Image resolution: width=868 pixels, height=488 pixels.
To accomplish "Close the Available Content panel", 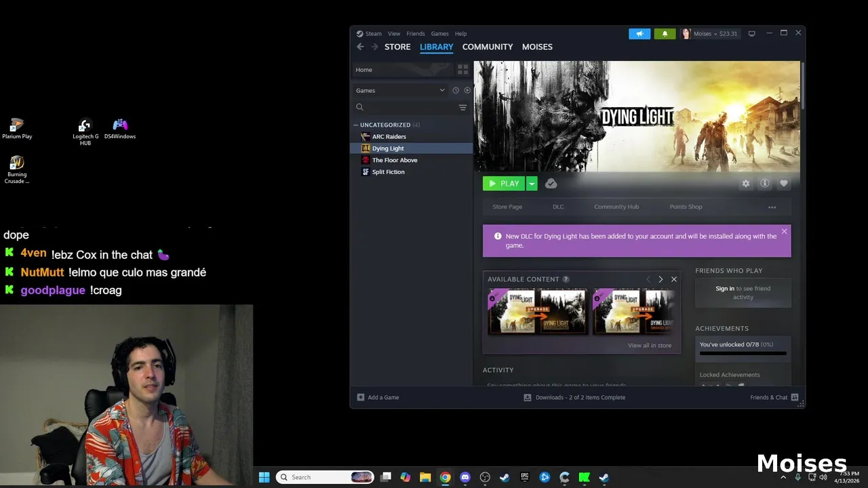I will pos(673,279).
